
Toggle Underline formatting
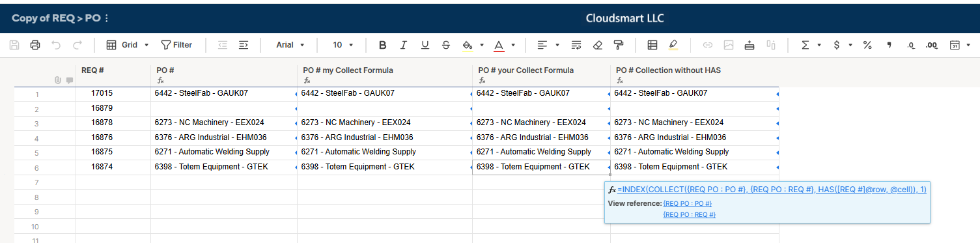point(425,45)
